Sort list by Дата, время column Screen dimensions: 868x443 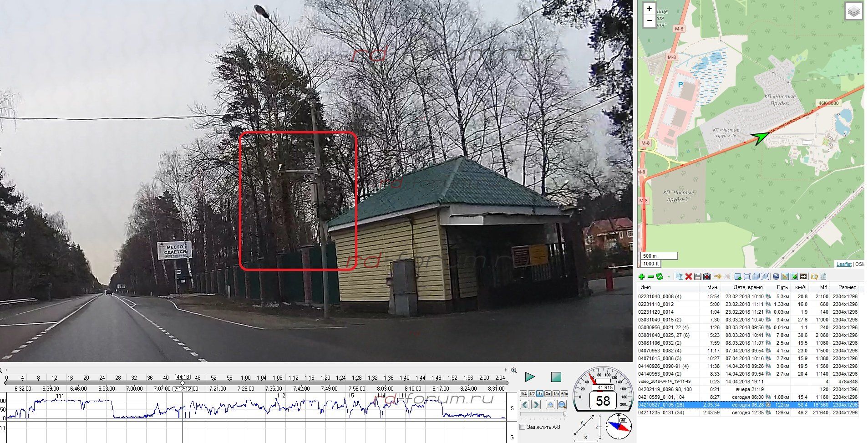pyautogui.click(x=748, y=287)
